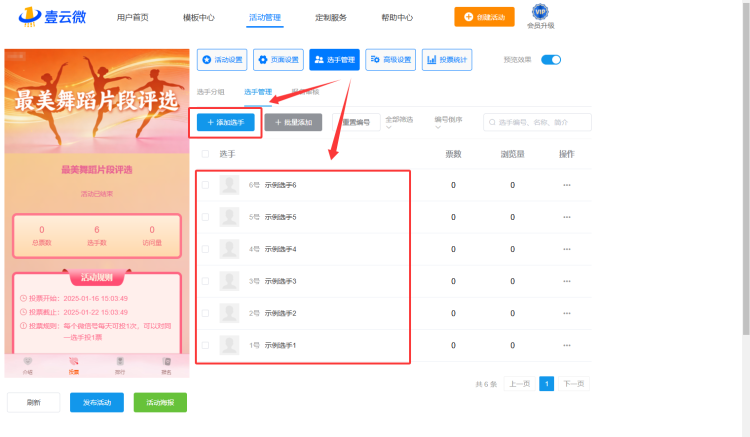Viewport: 750px width, 437px height.
Task: Expand the 全部筛选 filter dropdown
Action: pyautogui.click(x=399, y=122)
